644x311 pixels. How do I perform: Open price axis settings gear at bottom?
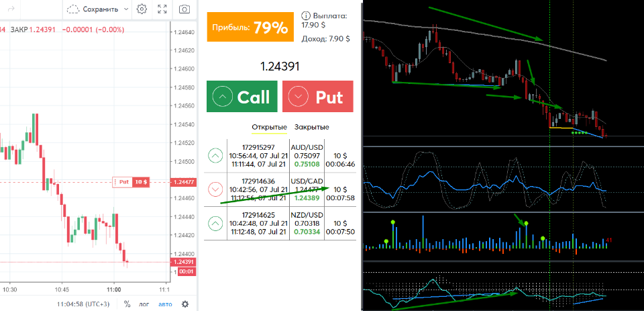tap(185, 304)
